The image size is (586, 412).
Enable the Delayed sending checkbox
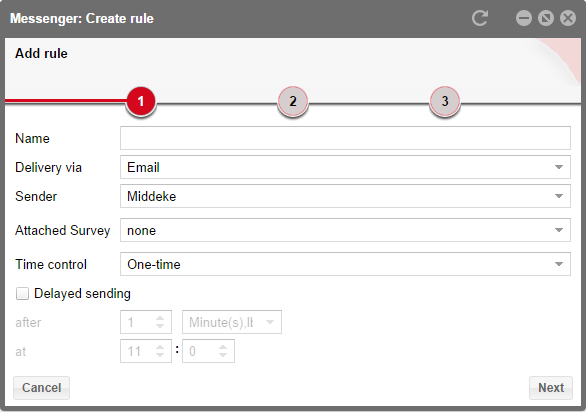point(22,293)
